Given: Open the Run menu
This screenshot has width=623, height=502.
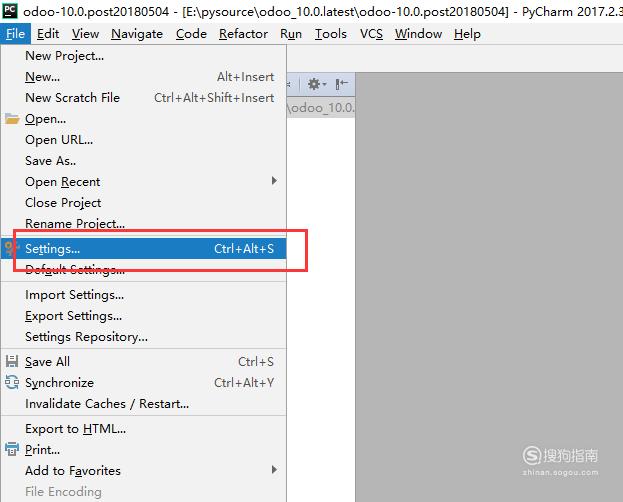Looking at the screenshot, I should tap(291, 34).
